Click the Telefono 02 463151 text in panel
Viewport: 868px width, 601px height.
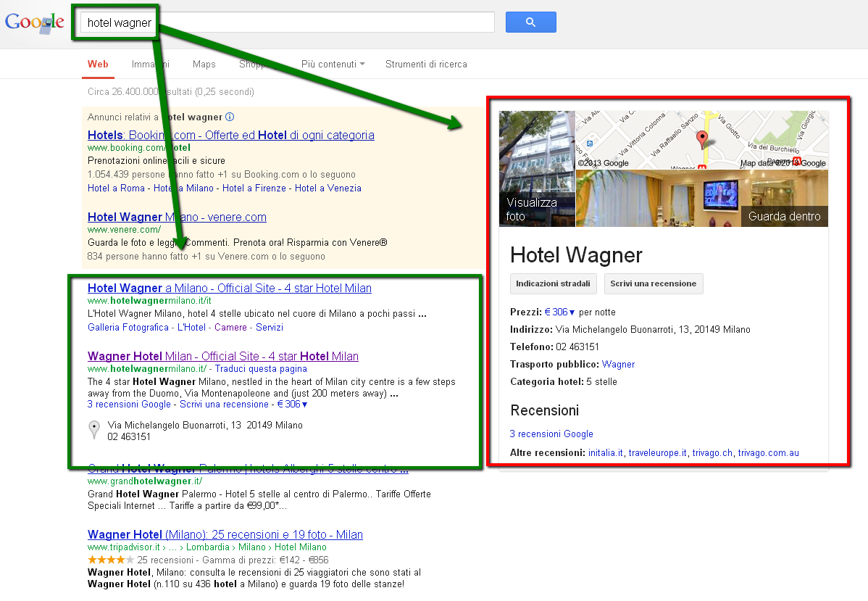(554, 347)
